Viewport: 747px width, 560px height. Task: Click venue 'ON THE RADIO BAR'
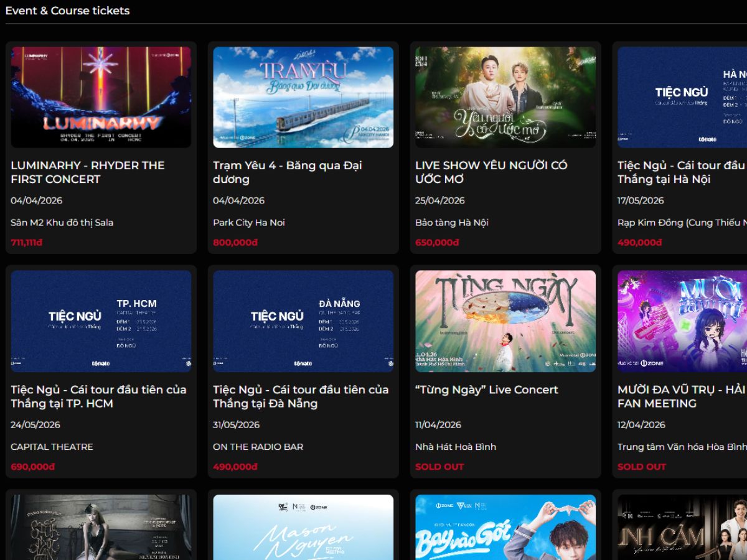coord(258,447)
